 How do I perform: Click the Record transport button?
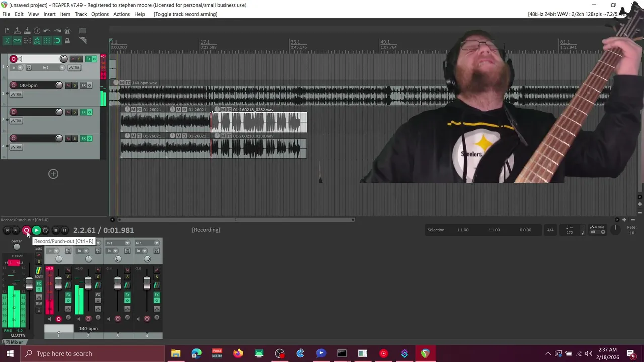(x=26, y=230)
